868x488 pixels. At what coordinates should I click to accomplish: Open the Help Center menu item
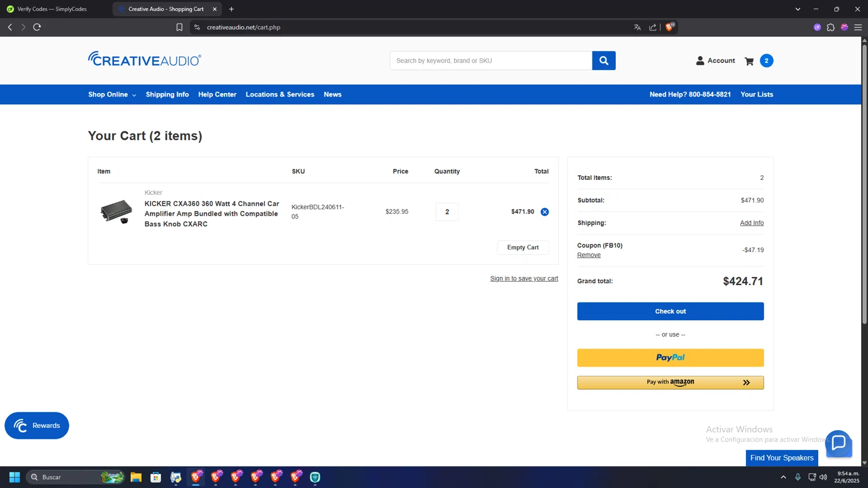[x=217, y=95]
